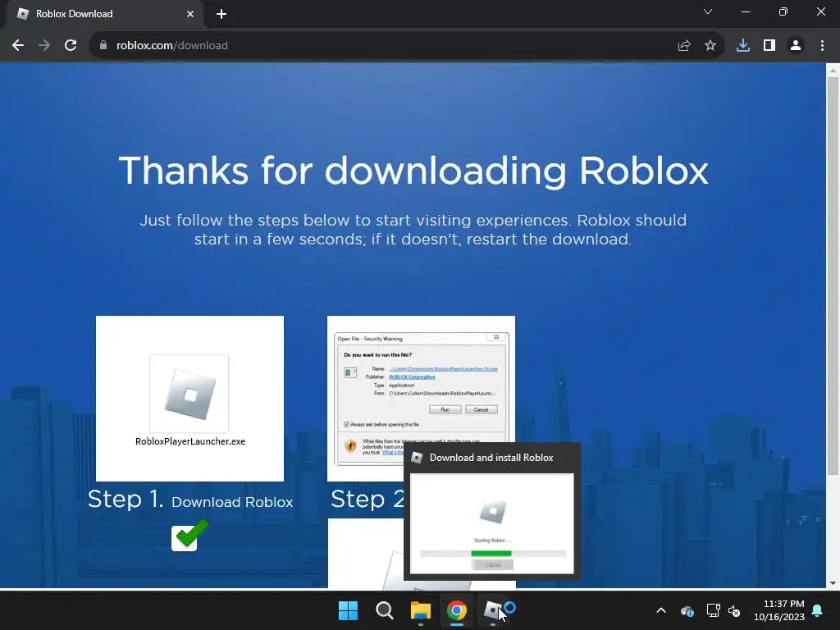840x630 pixels.
Task: Click the Thanks for downloading Roblox heading
Action: 413,171
